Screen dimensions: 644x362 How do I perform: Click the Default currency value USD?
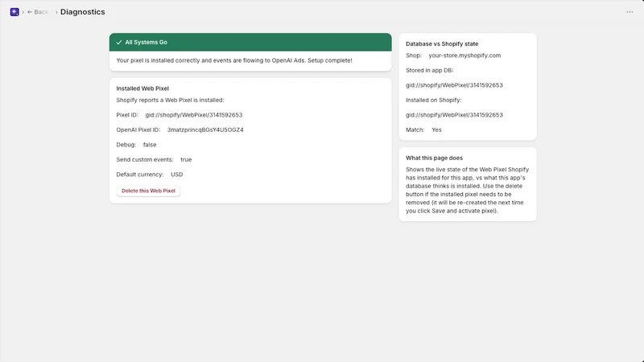coord(176,175)
